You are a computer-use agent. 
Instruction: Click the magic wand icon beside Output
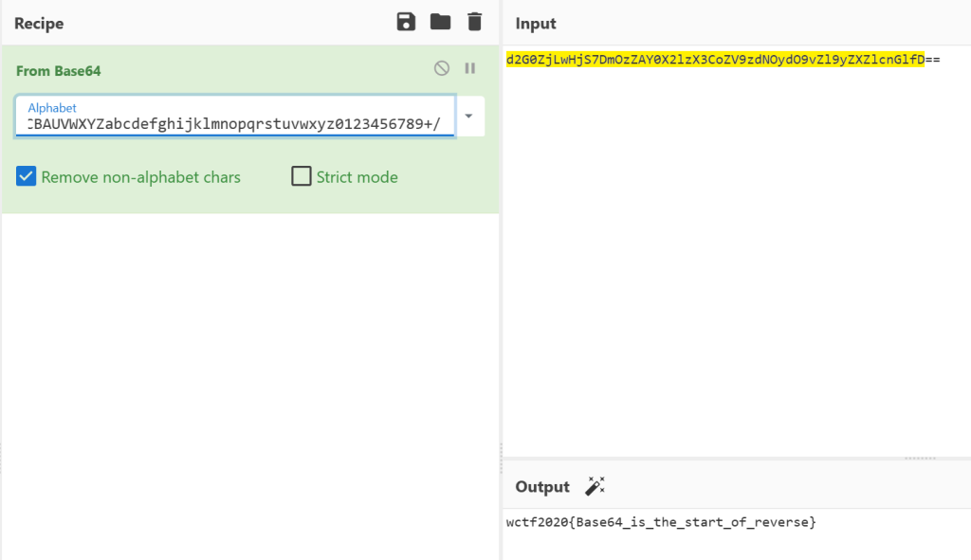[595, 486]
